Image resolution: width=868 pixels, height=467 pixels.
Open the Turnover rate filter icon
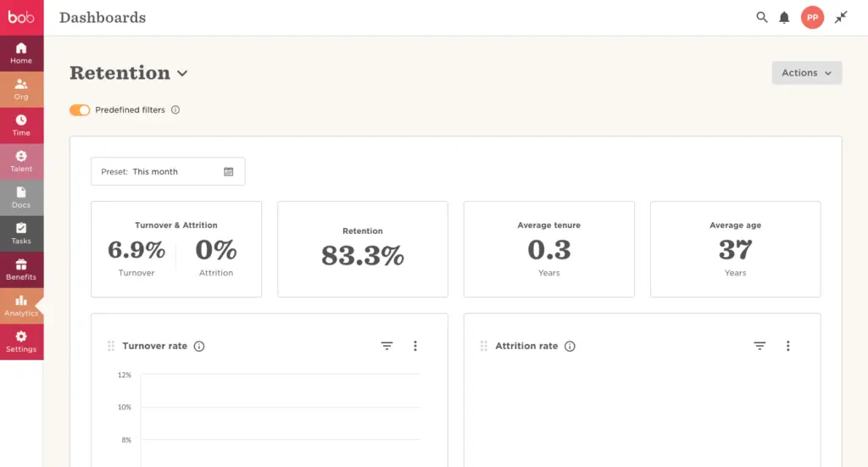pos(387,346)
